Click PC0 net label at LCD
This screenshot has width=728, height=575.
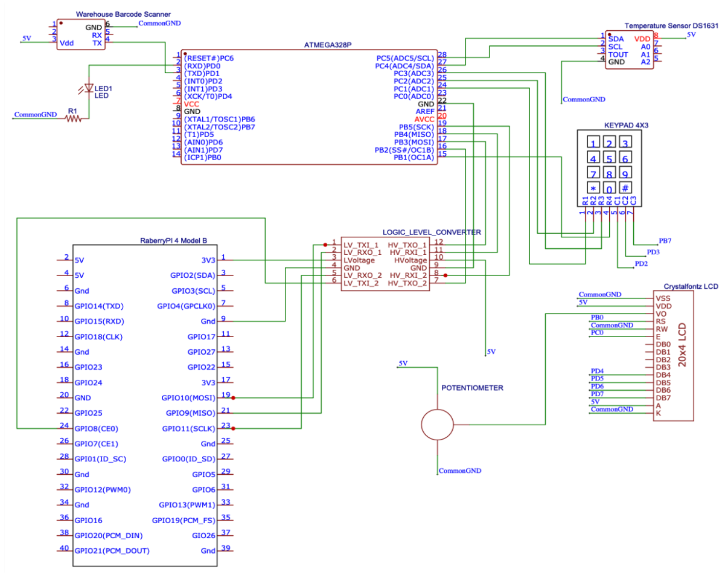597,333
